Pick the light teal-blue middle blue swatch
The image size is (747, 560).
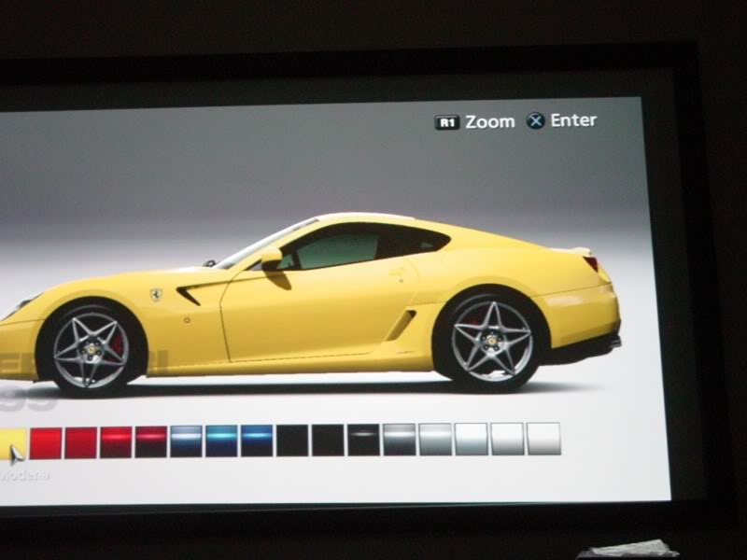(221, 441)
